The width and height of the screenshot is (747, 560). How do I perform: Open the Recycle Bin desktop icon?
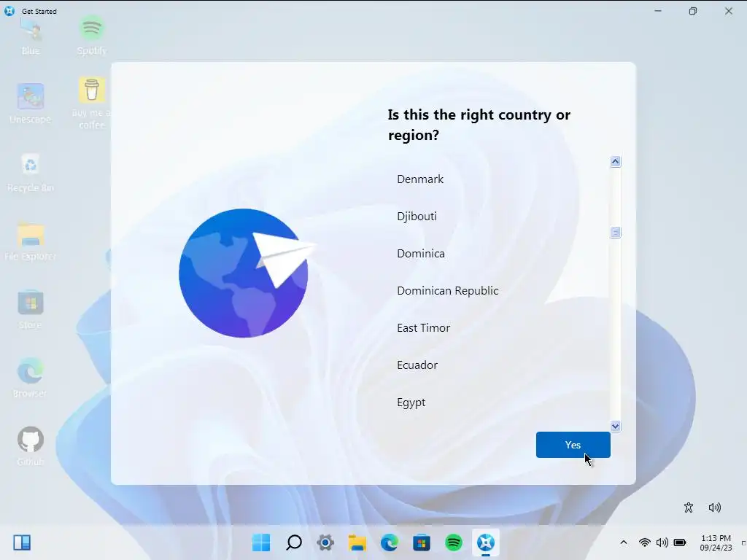(x=31, y=172)
